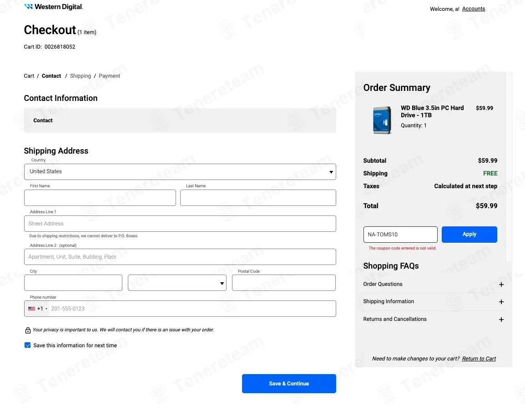Click the Western Digital logo
The image size is (525, 420).
tap(53, 7)
